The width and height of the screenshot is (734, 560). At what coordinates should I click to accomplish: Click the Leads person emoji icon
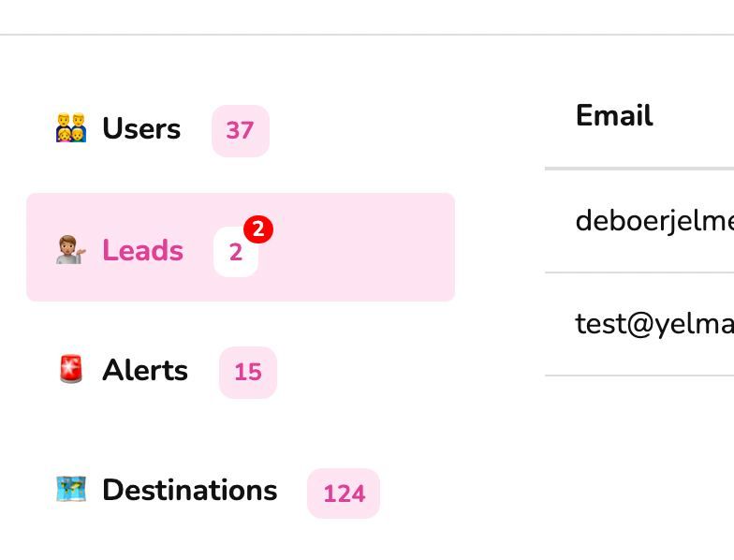[x=71, y=251]
